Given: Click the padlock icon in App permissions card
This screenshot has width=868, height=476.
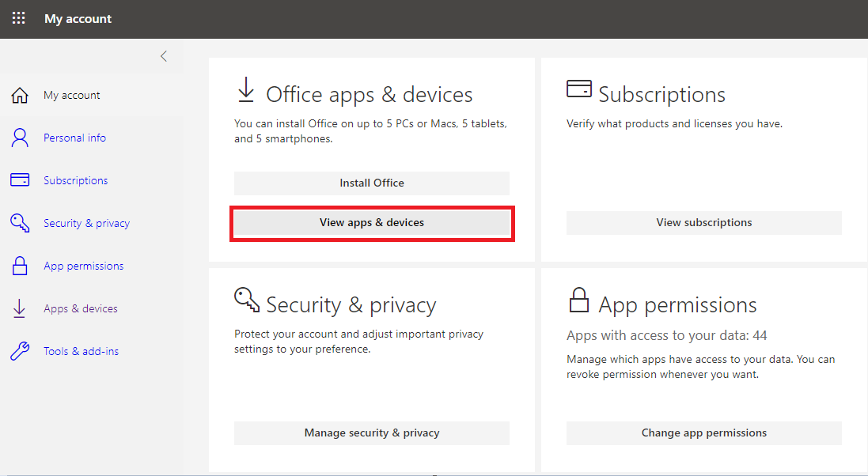Looking at the screenshot, I should click(x=579, y=300).
